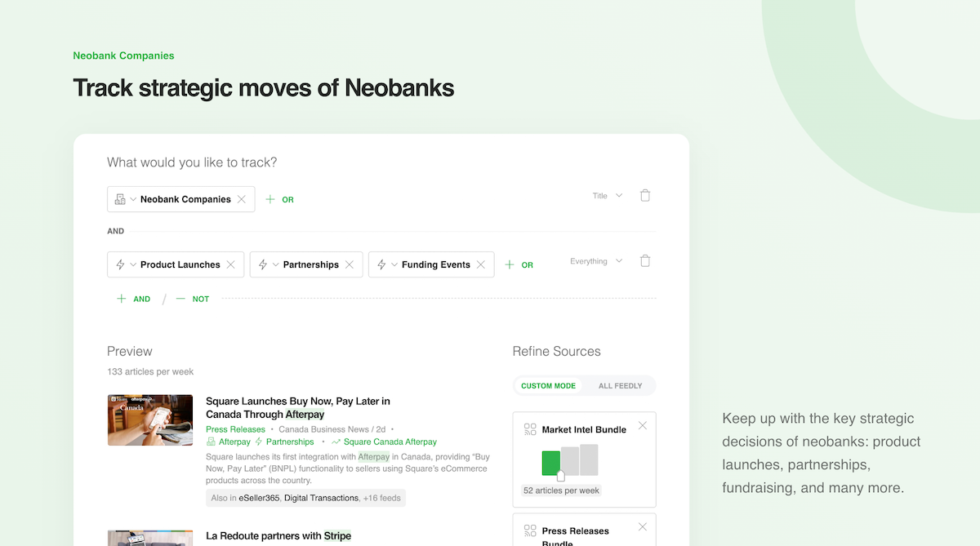Expand the Funding Events chip chevron
The height and width of the screenshot is (546, 980).
pyautogui.click(x=394, y=264)
